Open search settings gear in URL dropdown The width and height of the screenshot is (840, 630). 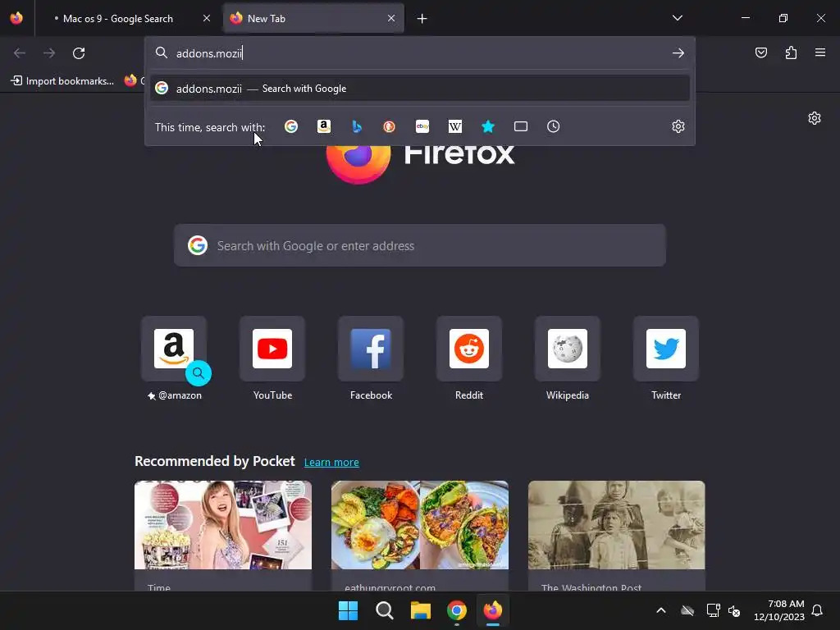click(678, 126)
